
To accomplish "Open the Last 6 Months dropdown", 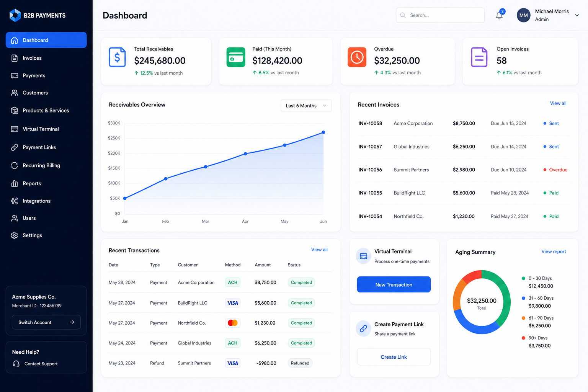I will (306, 106).
